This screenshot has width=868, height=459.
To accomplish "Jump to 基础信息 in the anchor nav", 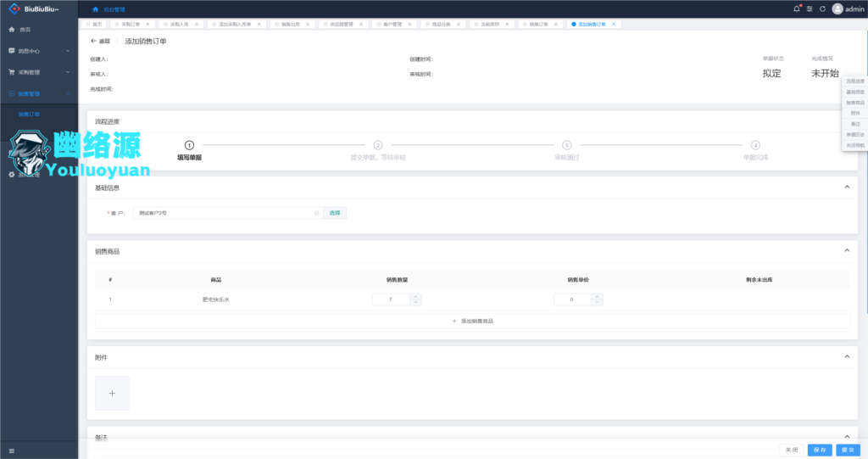I will (x=855, y=92).
